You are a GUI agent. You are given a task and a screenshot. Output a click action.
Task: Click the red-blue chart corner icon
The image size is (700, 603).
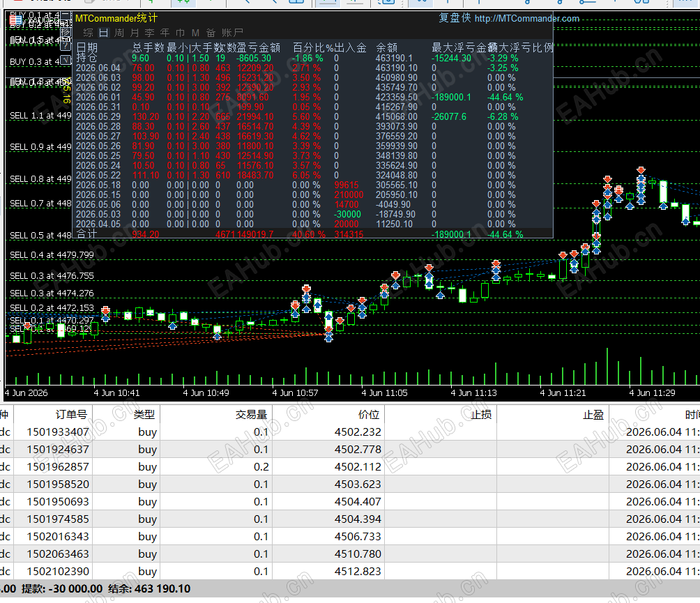coord(15,20)
